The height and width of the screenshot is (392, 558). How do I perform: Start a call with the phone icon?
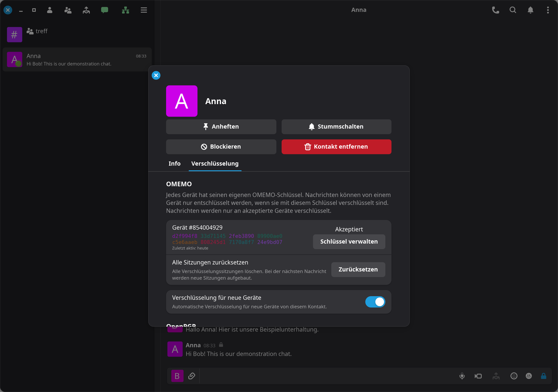point(495,10)
